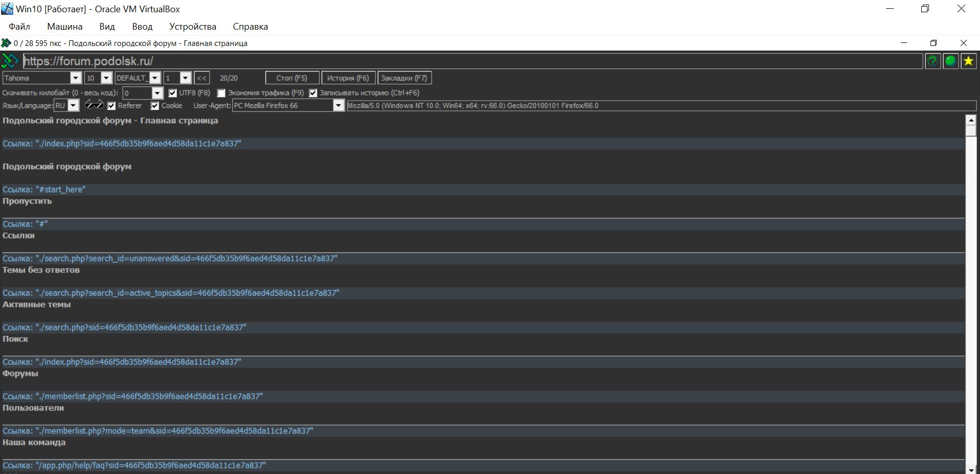Click the green question mark help icon
The width and height of the screenshot is (980, 474).
pyautogui.click(x=933, y=61)
